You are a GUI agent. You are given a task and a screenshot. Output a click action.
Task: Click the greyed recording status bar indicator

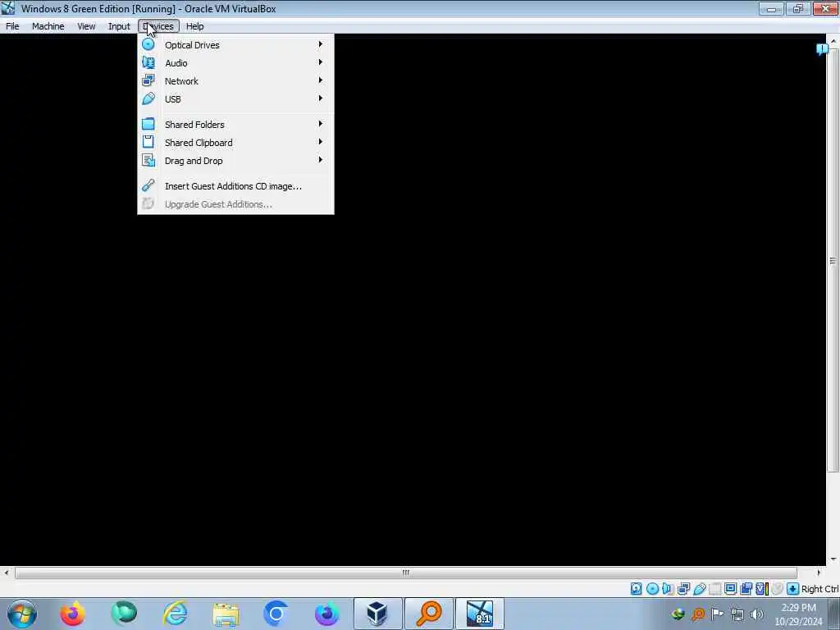(778, 589)
